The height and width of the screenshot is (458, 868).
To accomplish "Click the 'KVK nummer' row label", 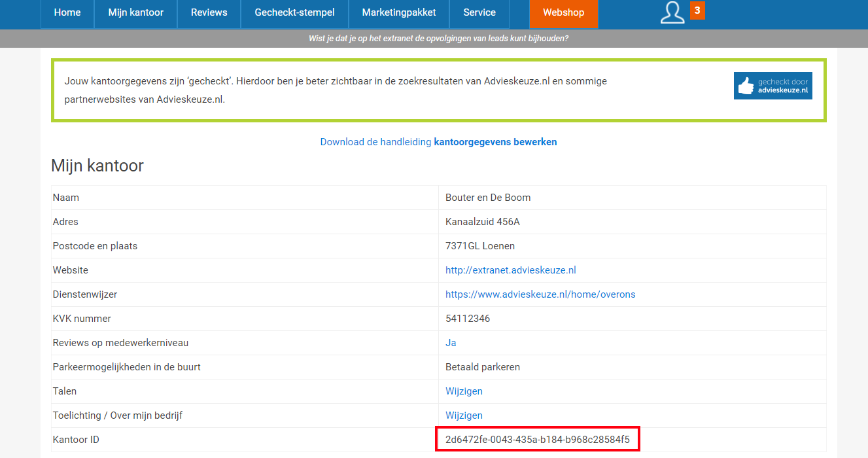I will [x=82, y=319].
